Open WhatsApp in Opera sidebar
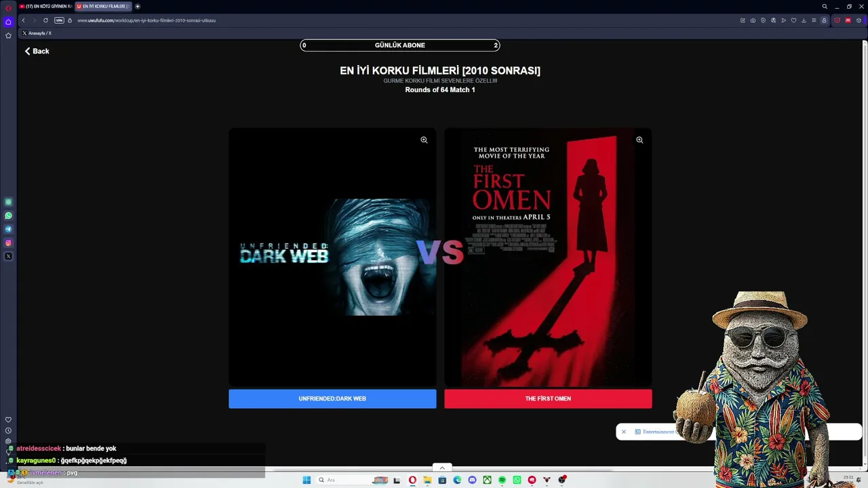The image size is (868, 488). pyautogui.click(x=8, y=216)
